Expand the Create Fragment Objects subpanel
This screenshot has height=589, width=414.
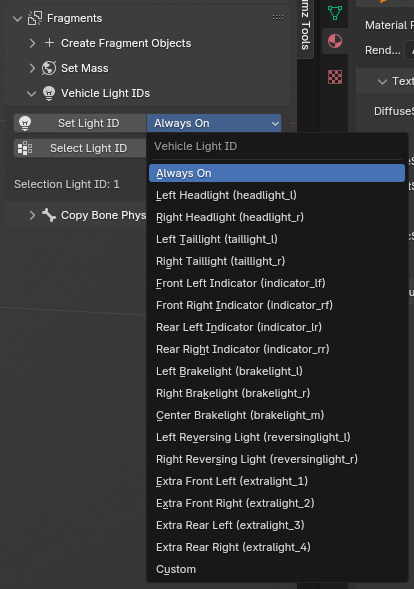32,43
